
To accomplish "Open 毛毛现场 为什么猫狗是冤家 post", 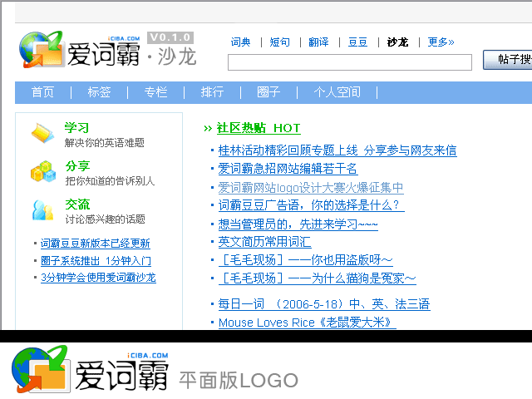I will [318, 278].
